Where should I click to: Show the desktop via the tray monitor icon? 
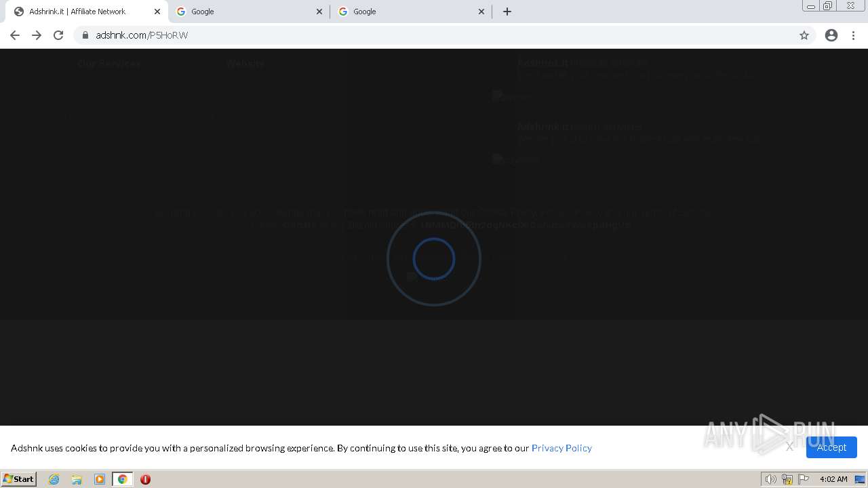[860, 479]
